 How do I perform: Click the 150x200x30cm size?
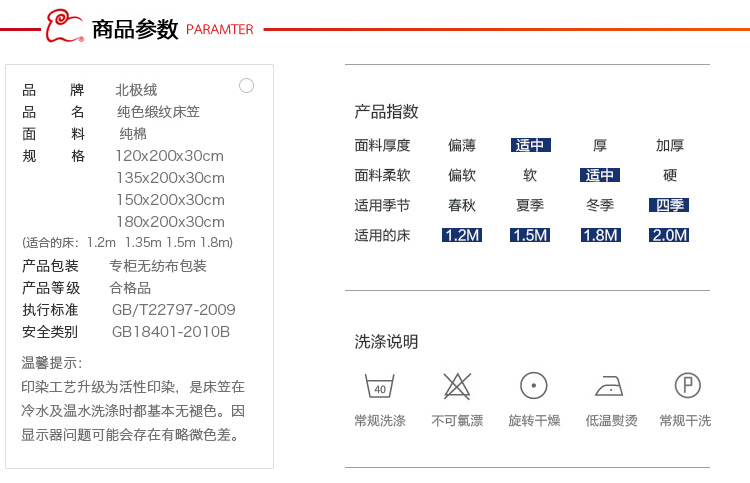point(170,200)
